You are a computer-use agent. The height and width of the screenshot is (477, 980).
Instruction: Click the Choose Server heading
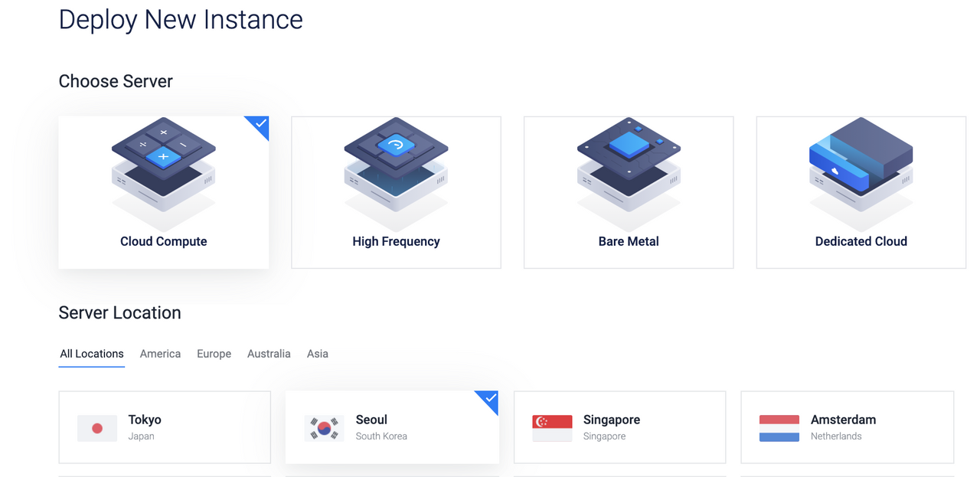(116, 81)
